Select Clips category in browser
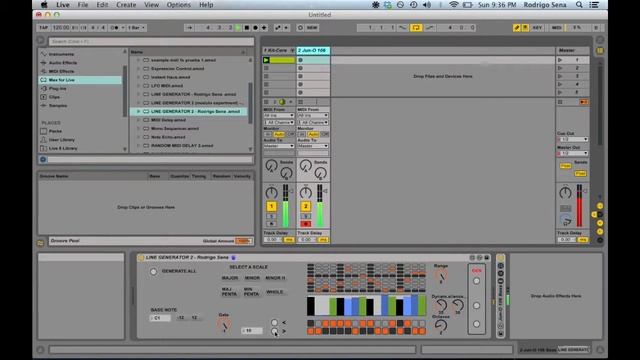 54,97
